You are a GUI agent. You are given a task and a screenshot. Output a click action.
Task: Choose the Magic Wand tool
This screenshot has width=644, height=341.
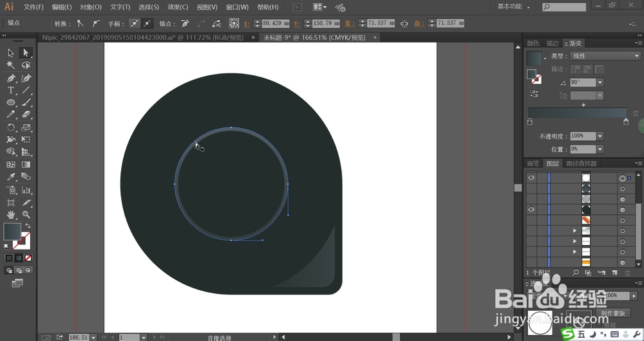(11, 65)
